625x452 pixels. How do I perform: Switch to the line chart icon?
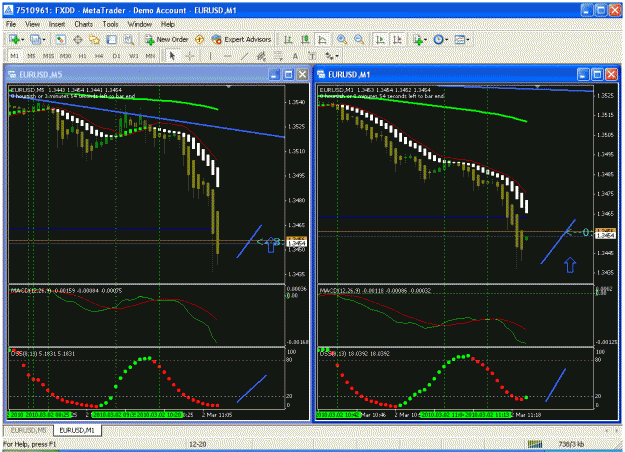point(322,39)
